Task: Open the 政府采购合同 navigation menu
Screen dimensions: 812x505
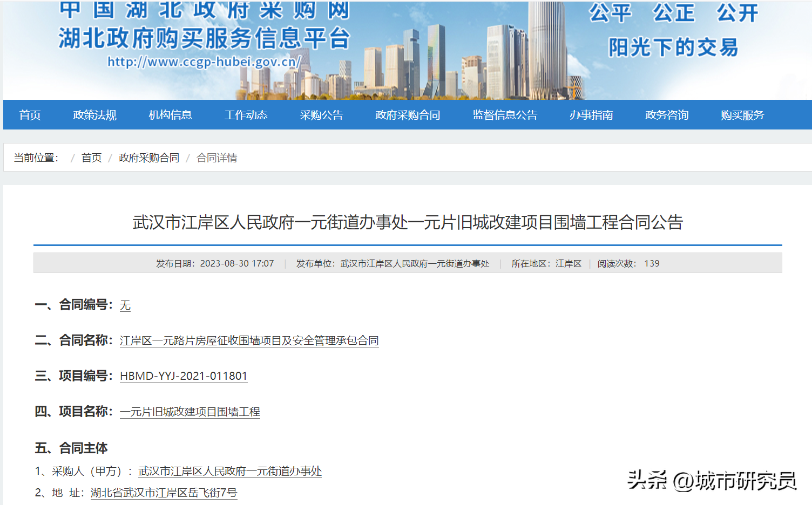Action: (x=408, y=115)
